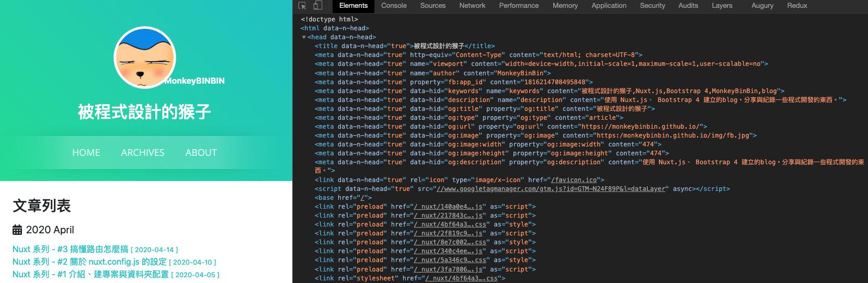Screen dimensions: 868x283
Task: Select the meta fb:app_id line
Action: (454, 82)
